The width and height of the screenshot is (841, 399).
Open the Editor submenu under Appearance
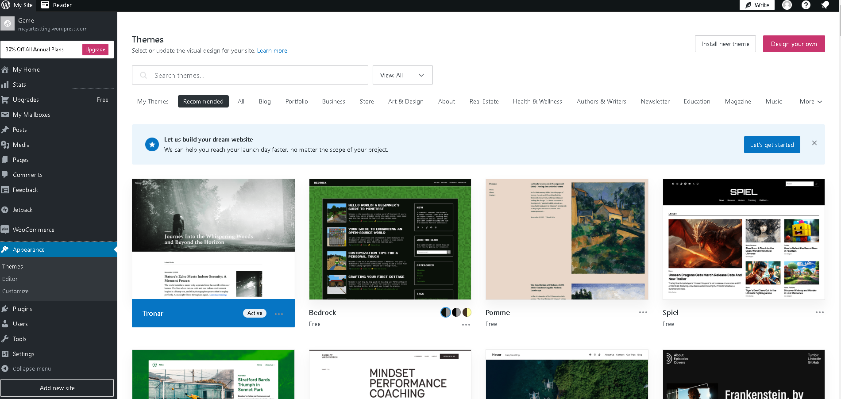pyautogui.click(x=10, y=279)
